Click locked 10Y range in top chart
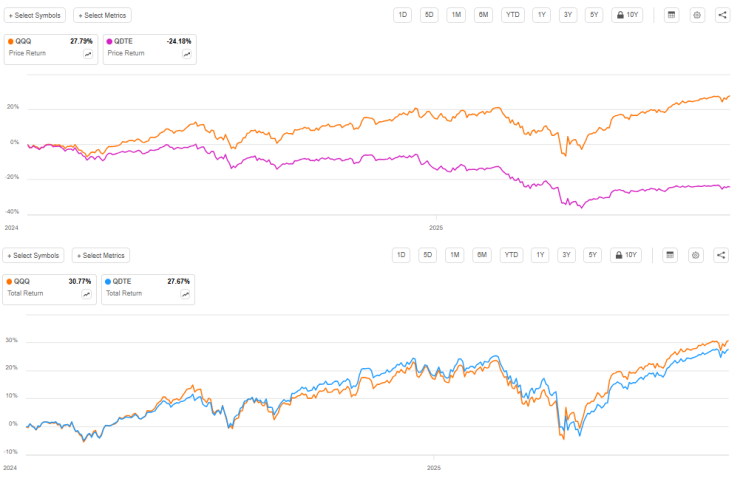Viewport: 743px width, 484px height. click(628, 15)
